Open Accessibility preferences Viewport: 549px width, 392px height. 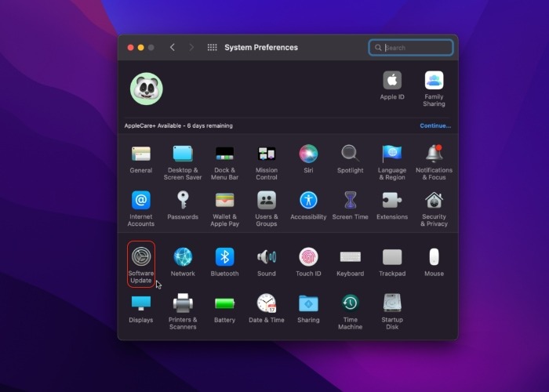point(308,205)
